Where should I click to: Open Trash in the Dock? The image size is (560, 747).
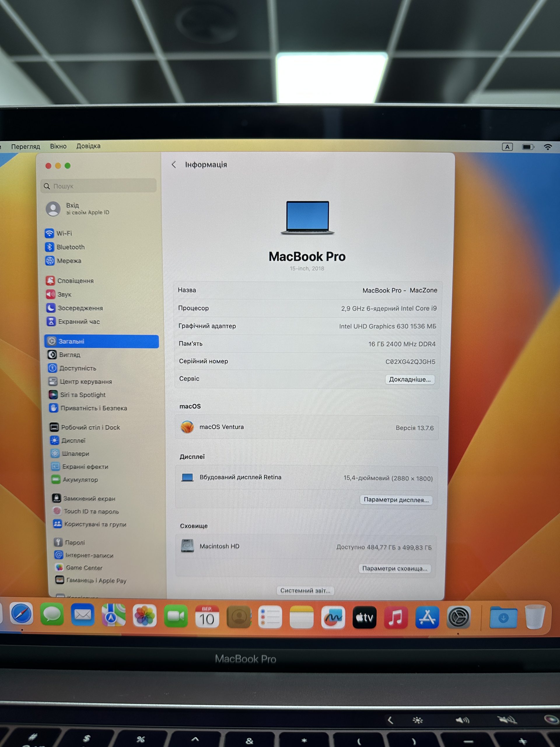(535, 617)
